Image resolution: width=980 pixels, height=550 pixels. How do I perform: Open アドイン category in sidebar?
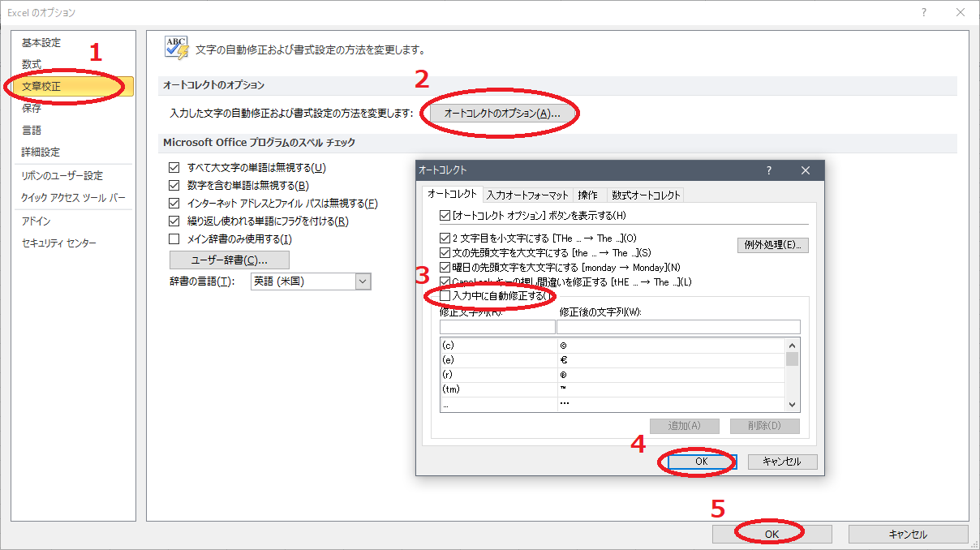pyautogui.click(x=37, y=221)
